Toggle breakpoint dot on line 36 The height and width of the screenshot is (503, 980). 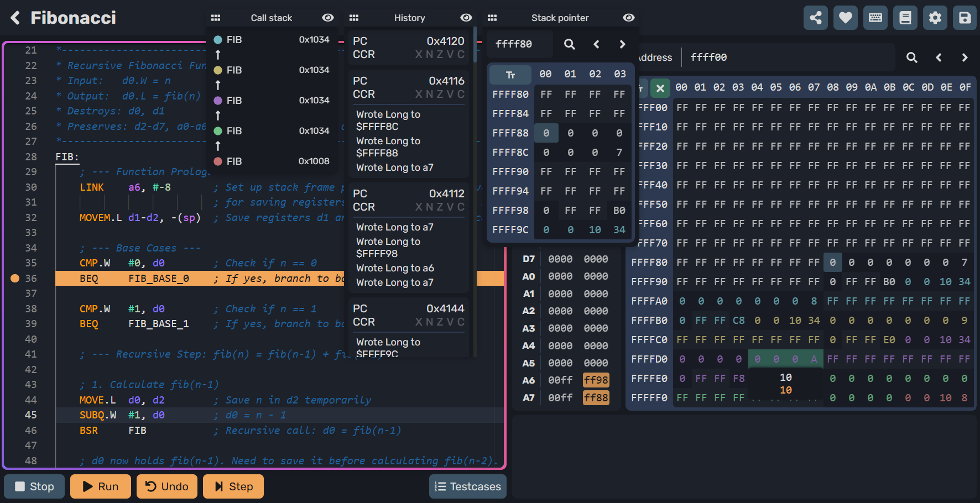(x=15, y=279)
